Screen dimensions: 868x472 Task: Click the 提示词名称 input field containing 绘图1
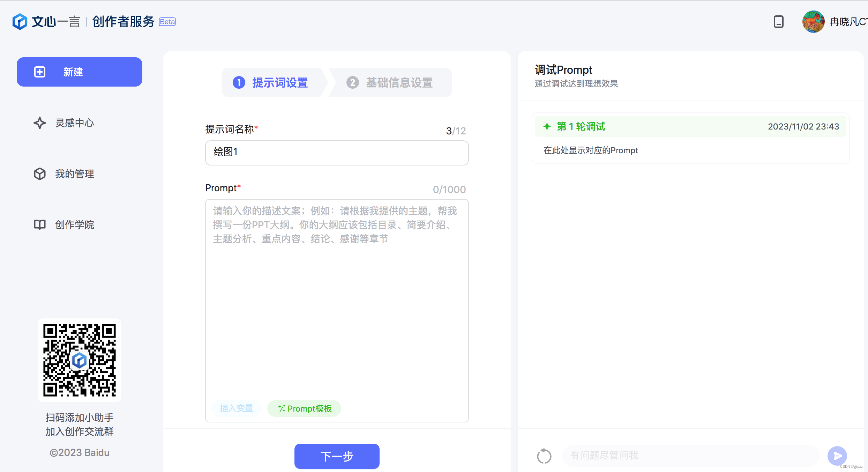[337, 153]
